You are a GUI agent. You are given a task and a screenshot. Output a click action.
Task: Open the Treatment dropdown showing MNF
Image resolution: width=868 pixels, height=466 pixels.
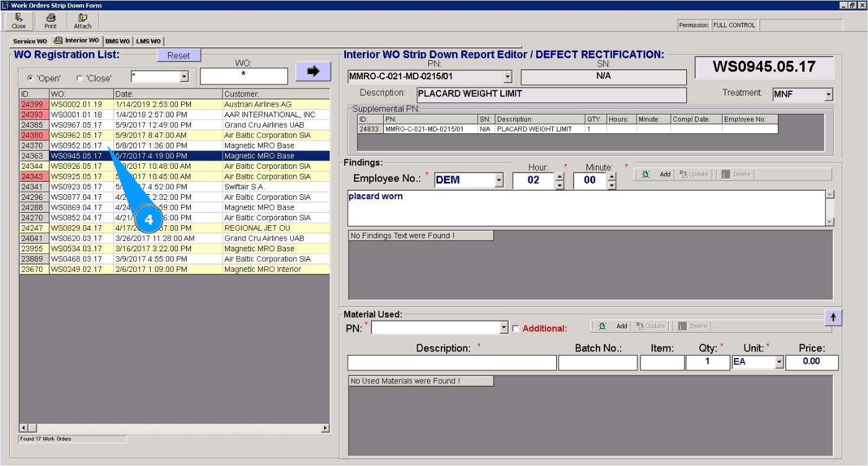828,95
